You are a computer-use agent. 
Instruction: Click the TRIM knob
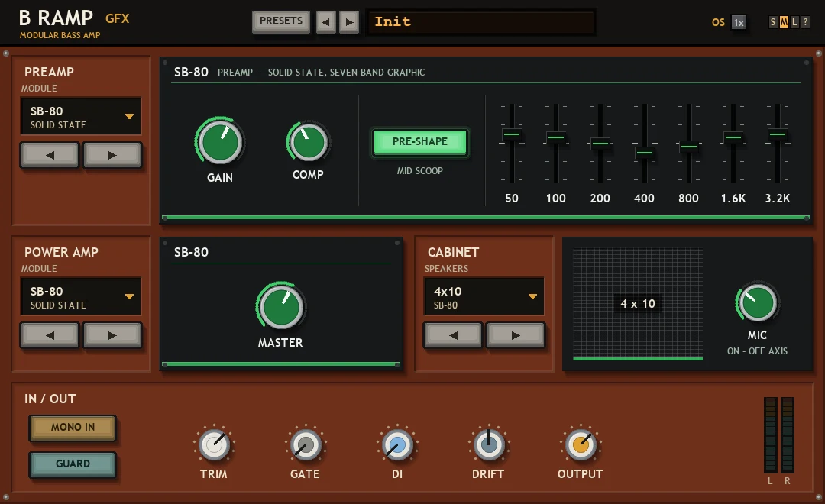click(x=214, y=444)
